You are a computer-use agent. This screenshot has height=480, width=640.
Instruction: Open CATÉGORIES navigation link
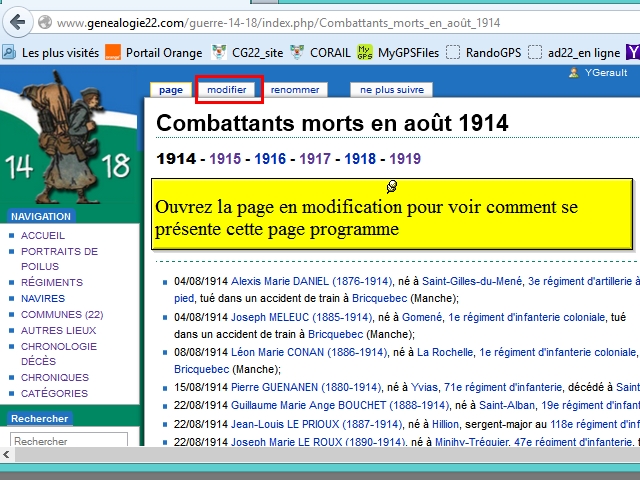click(54, 393)
